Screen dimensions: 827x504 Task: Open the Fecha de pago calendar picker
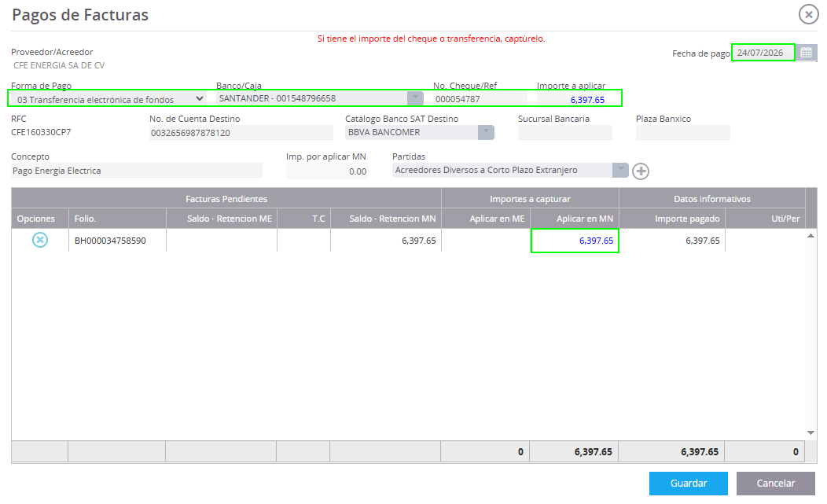pos(807,53)
